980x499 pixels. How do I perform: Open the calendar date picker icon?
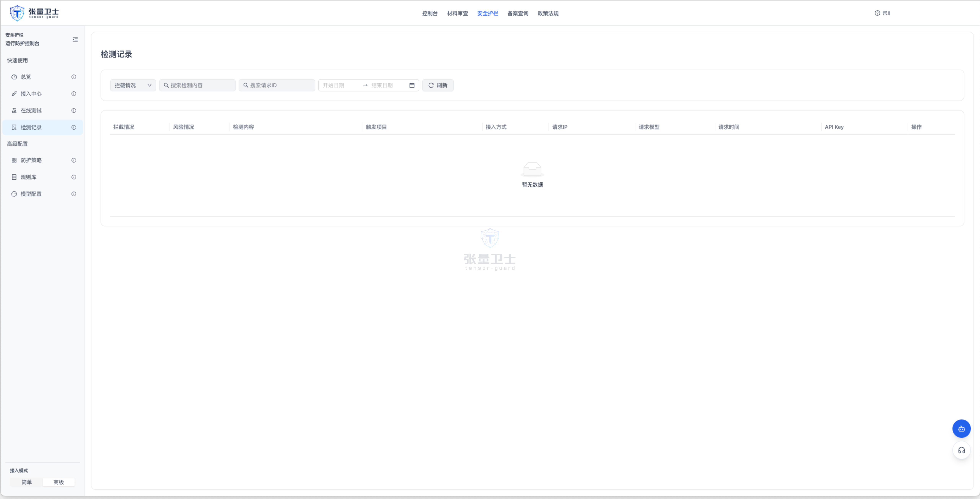tap(412, 85)
